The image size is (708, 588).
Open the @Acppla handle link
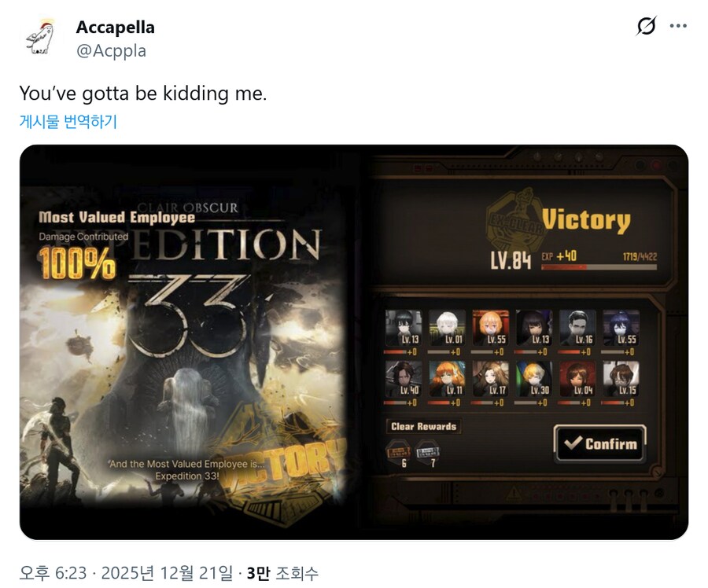111,50
